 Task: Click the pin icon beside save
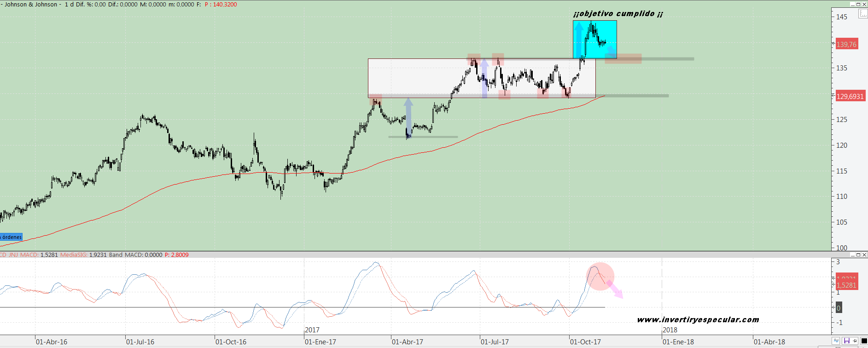[x=855, y=341]
